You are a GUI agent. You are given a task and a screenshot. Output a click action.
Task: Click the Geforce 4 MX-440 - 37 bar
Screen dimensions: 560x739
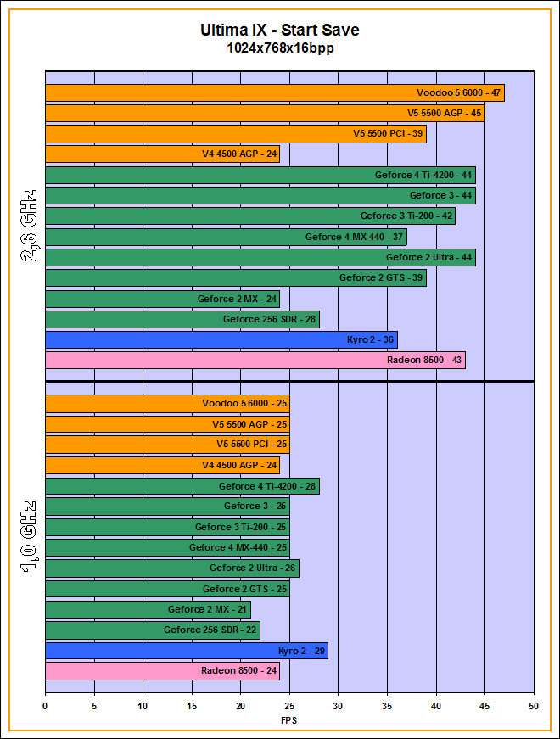226,237
